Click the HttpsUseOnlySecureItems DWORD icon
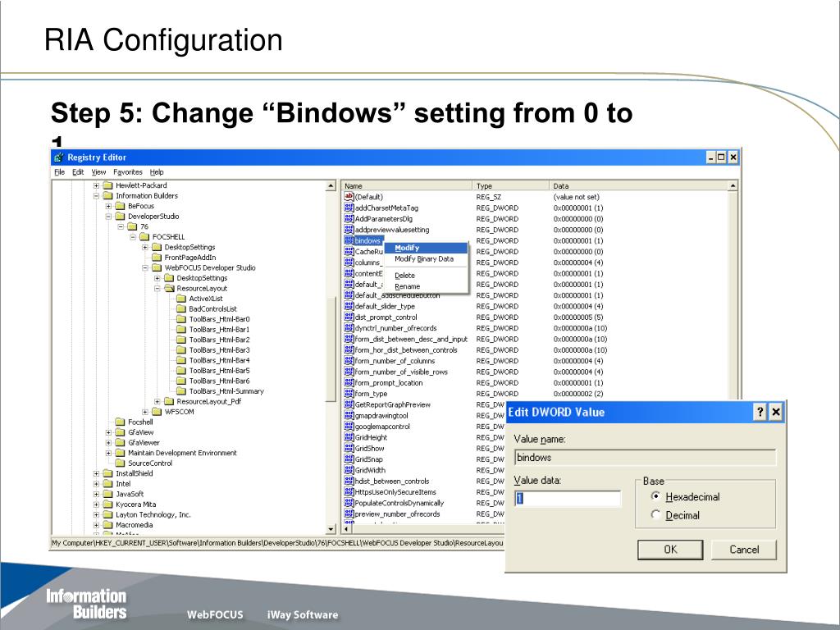 [x=349, y=492]
